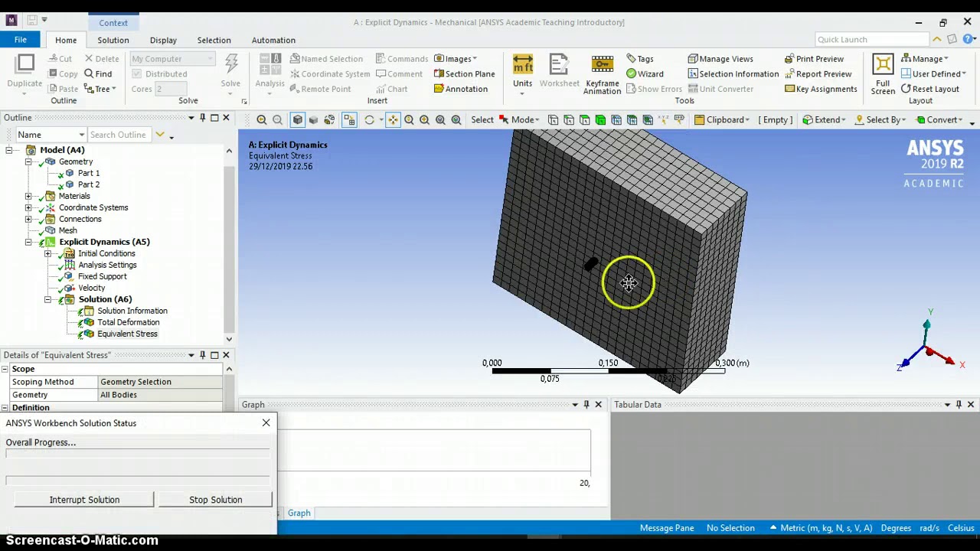This screenshot has width=980, height=551.
Task: Collapse the Model (A4) tree node
Action: coord(9,150)
